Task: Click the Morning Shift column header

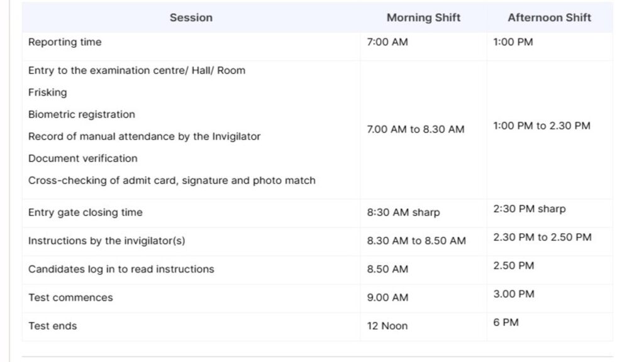Action: pyautogui.click(x=423, y=18)
